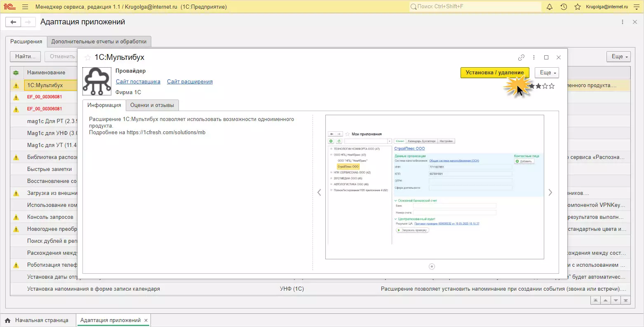Viewport: 644px width, 327px height.
Task: Set rating with the last star
Action: pyautogui.click(x=552, y=86)
